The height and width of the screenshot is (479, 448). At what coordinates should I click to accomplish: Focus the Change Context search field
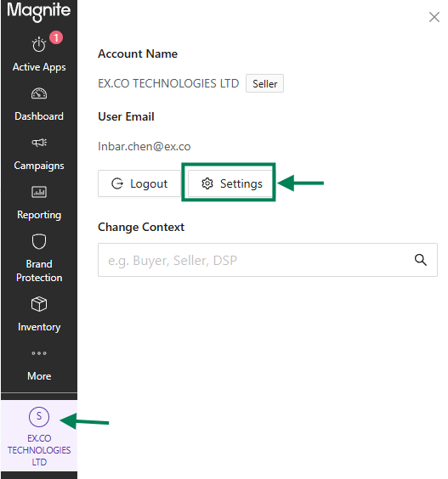(x=268, y=260)
